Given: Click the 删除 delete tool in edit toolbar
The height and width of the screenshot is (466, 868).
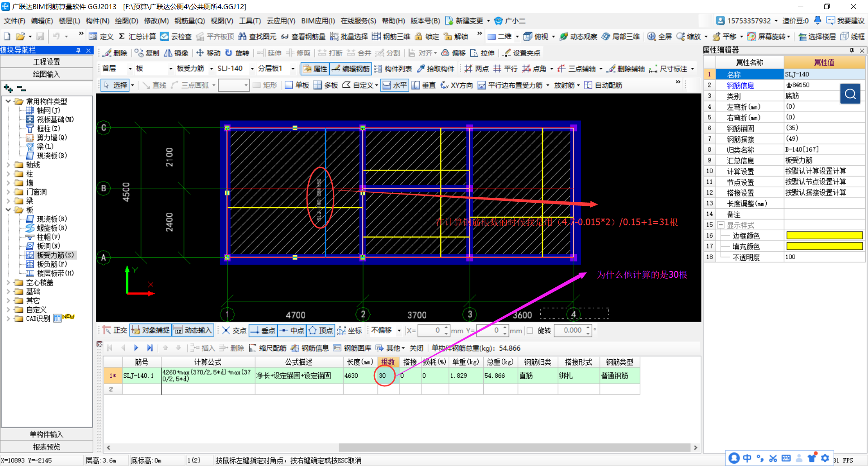Looking at the screenshot, I should [x=115, y=53].
